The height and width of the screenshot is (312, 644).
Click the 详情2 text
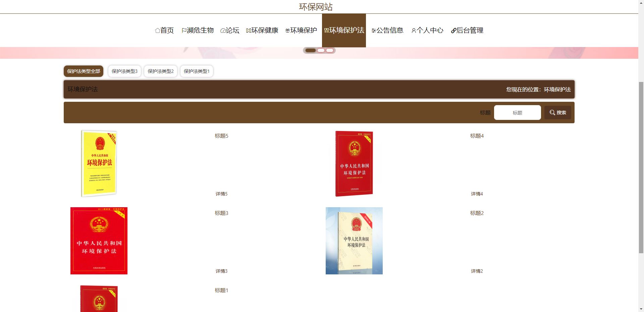pos(477,271)
